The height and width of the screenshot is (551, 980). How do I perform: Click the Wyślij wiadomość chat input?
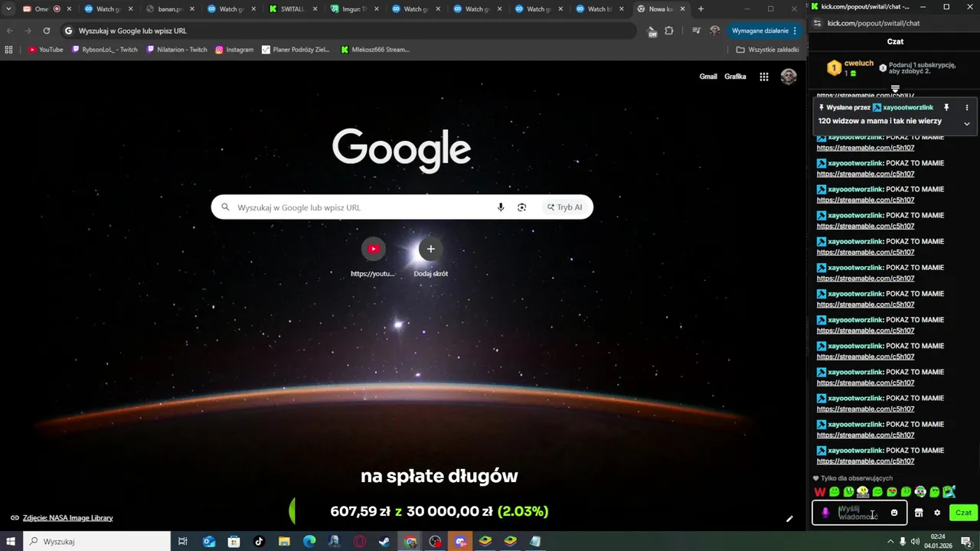[x=859, y=513]
